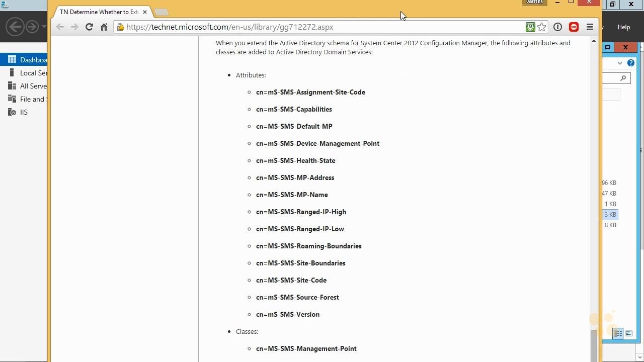
Task: Click cn=MS-SMS-Site-Boundaries attribute text
Action: [300, 263]
